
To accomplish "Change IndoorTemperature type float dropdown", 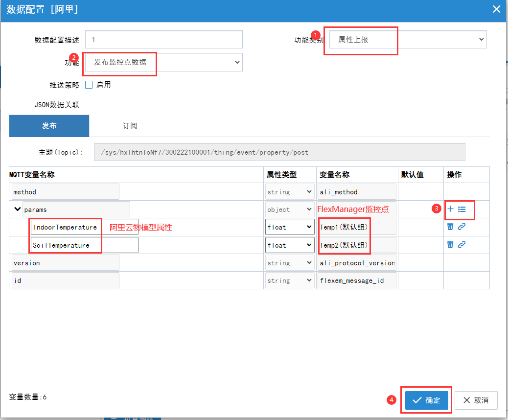I will (x=289, y=227).
